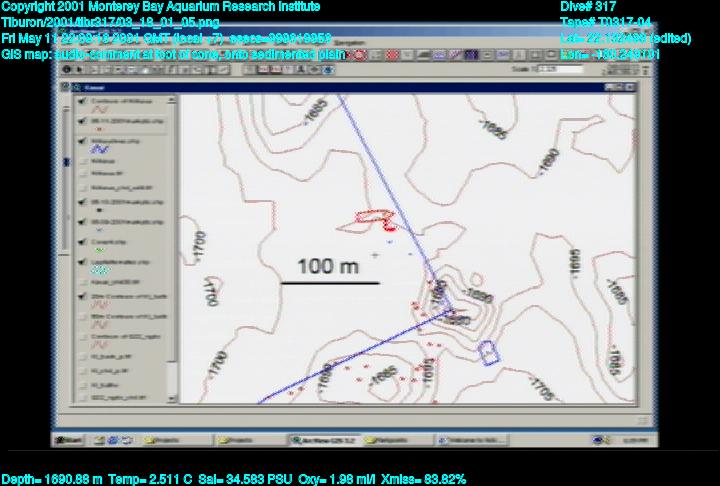Open the Welcome to Net... taskbar window

coord(472,440)
